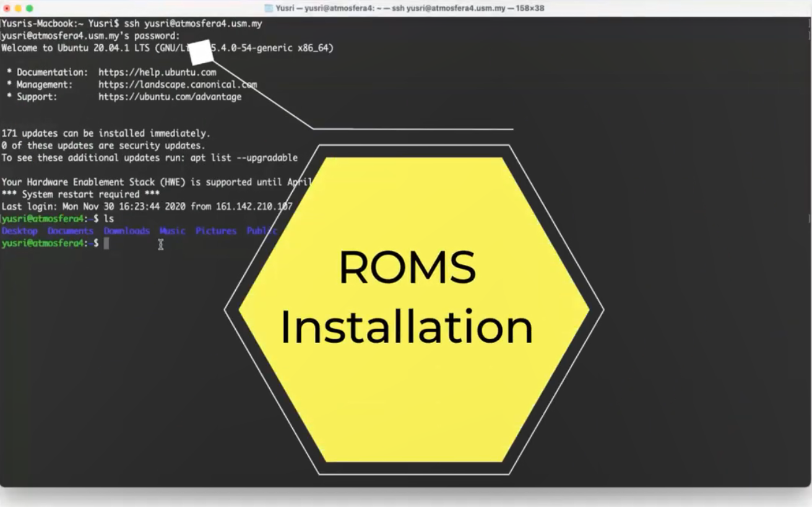Click the green "yusri@atmosfera4" prompt on the last line
This screenshot has height=507, width=812.
coord(42,243)
